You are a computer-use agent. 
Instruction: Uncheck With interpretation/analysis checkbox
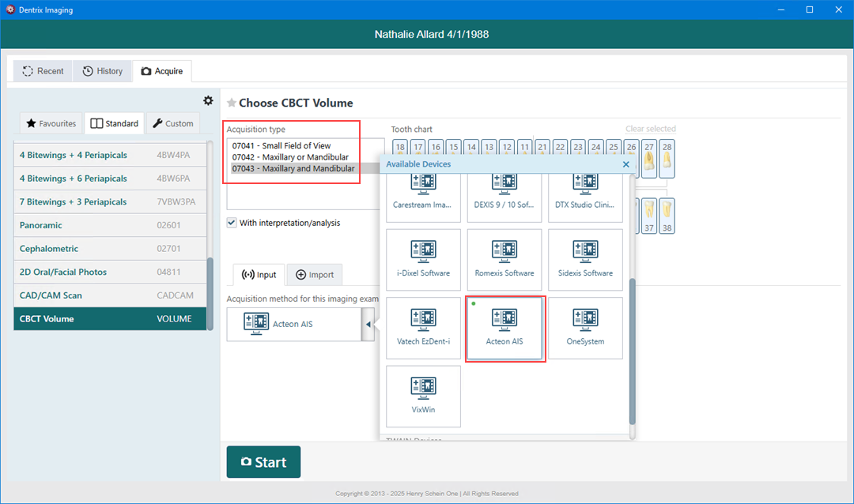[232, 223]
